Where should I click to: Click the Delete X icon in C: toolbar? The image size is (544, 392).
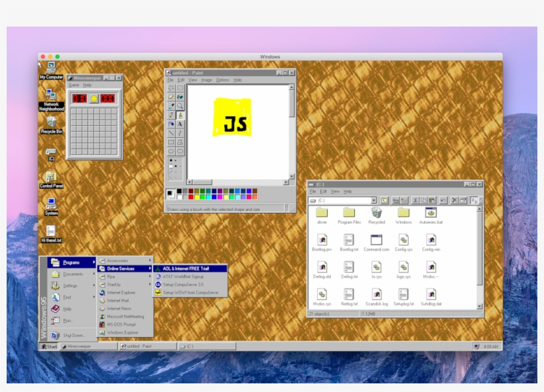pos(454,200)
